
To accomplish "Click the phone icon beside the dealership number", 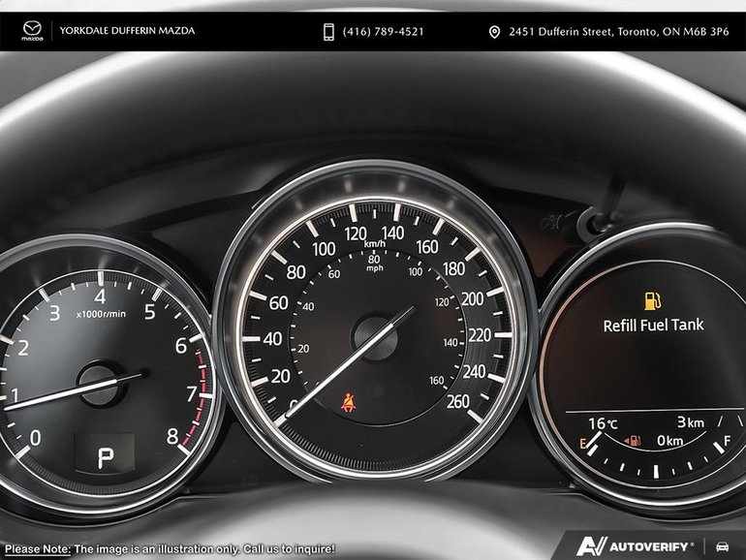I will tap(329, 32).
